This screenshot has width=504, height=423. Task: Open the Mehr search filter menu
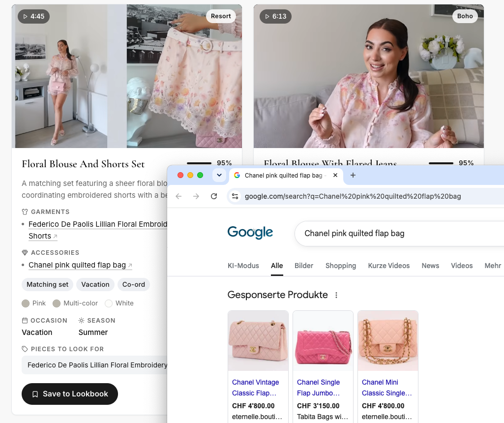click(x=493, y=266)
